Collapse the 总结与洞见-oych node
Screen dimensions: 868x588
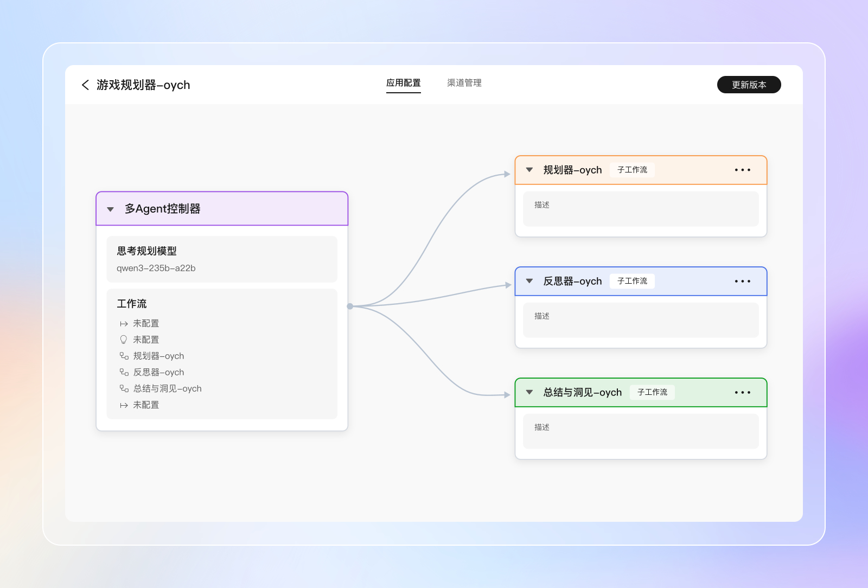point(529,393)
